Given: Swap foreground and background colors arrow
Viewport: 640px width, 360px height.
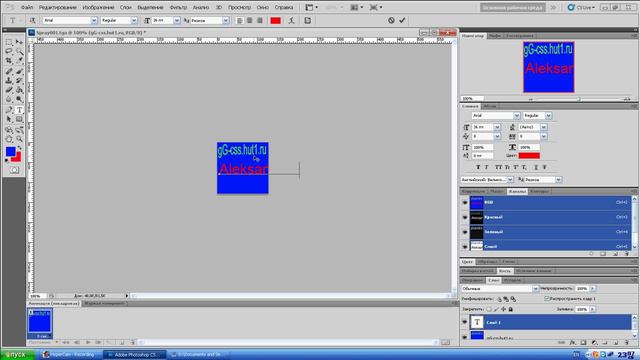Looking at the screenshot, I should pos(19,148).
